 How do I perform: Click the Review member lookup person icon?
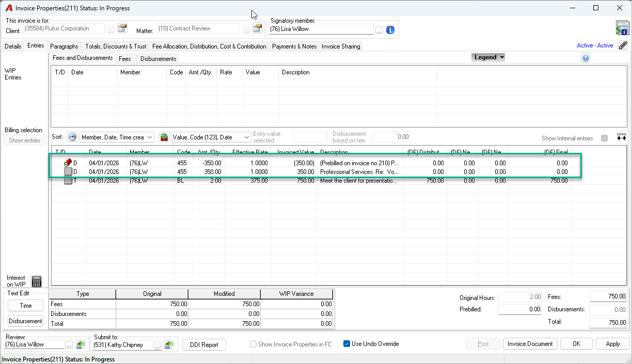tap(81, 344)
